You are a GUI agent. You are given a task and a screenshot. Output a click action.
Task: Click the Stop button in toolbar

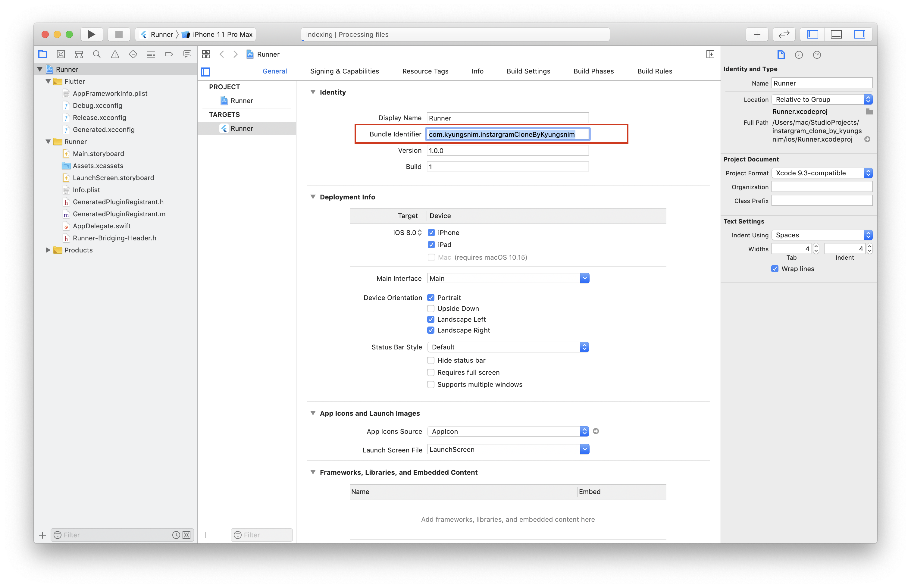click(119, 34)
